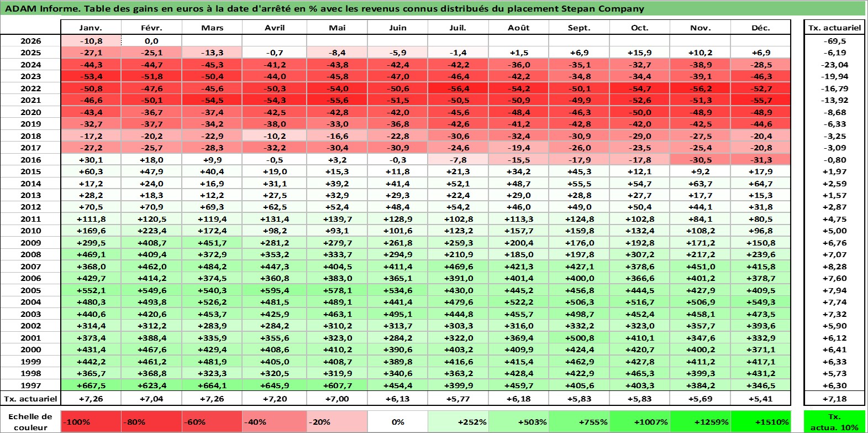Click the 'Nov.' column header

tap(700, 28)
